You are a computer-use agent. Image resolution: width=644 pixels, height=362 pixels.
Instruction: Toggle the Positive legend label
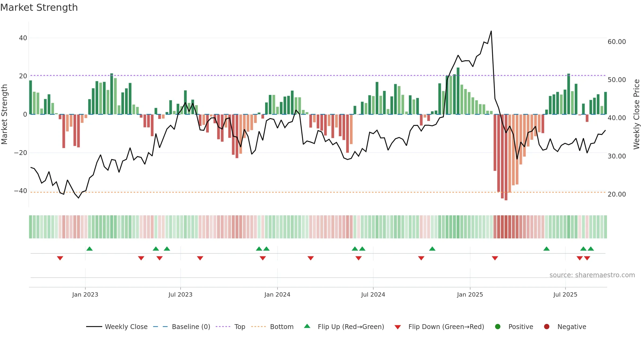(521, 327)
